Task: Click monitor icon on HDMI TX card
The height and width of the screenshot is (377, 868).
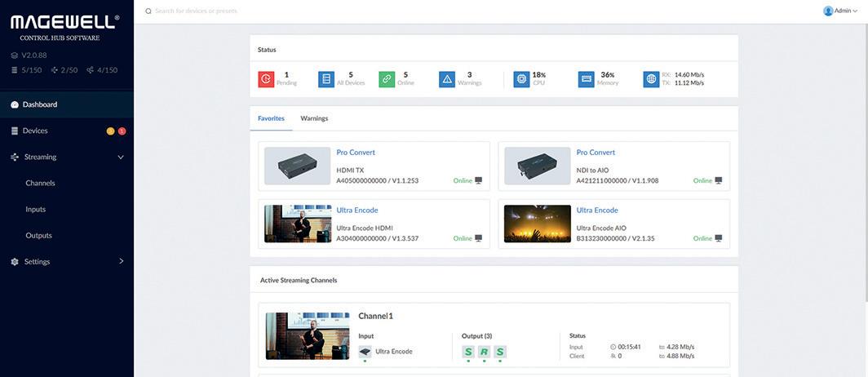Action: point(478,180)
